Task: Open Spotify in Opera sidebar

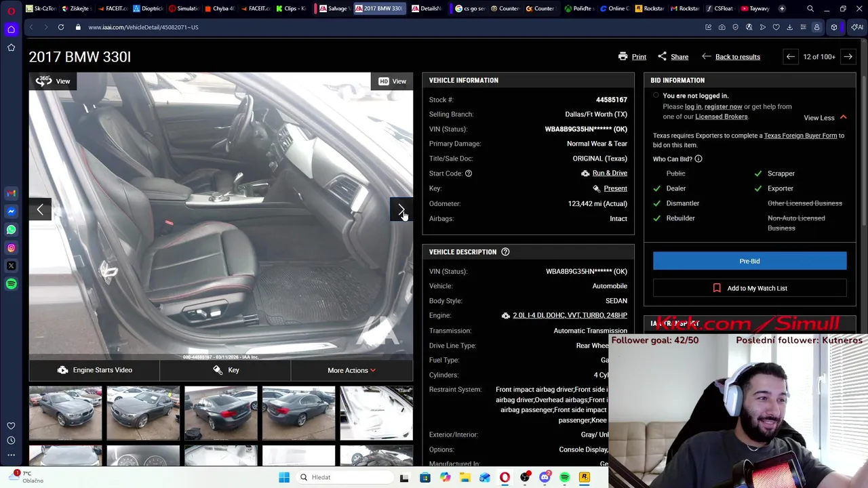Action: (x=11, y=285)
